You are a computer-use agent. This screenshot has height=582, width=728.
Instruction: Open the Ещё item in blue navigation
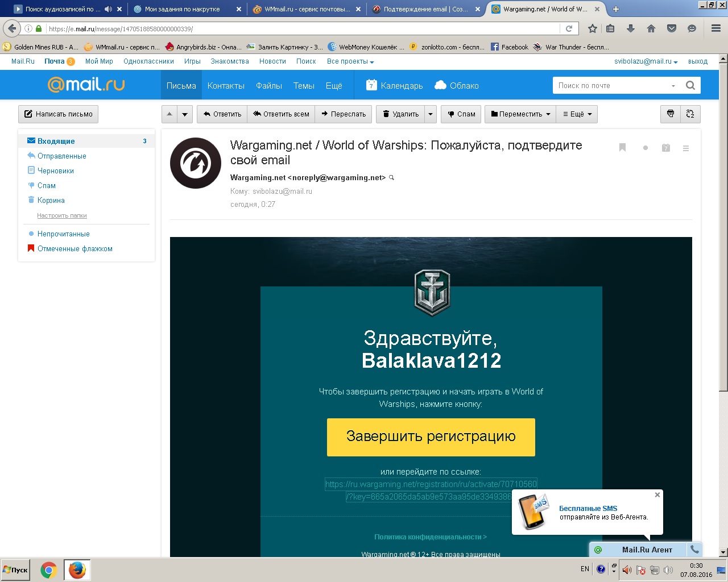click(334, 85)
